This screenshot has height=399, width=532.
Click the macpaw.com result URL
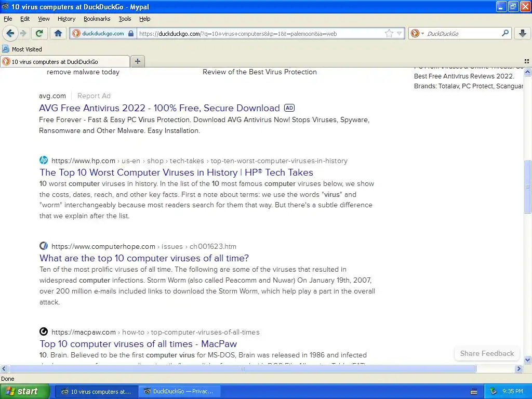pos(155,332)
